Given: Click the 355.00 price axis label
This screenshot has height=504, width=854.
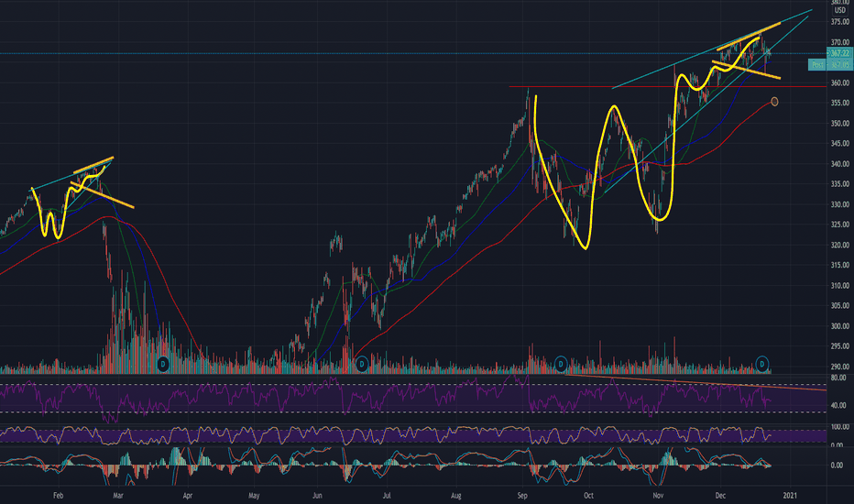Looking at the screenshot, I should tap(840, 103).
